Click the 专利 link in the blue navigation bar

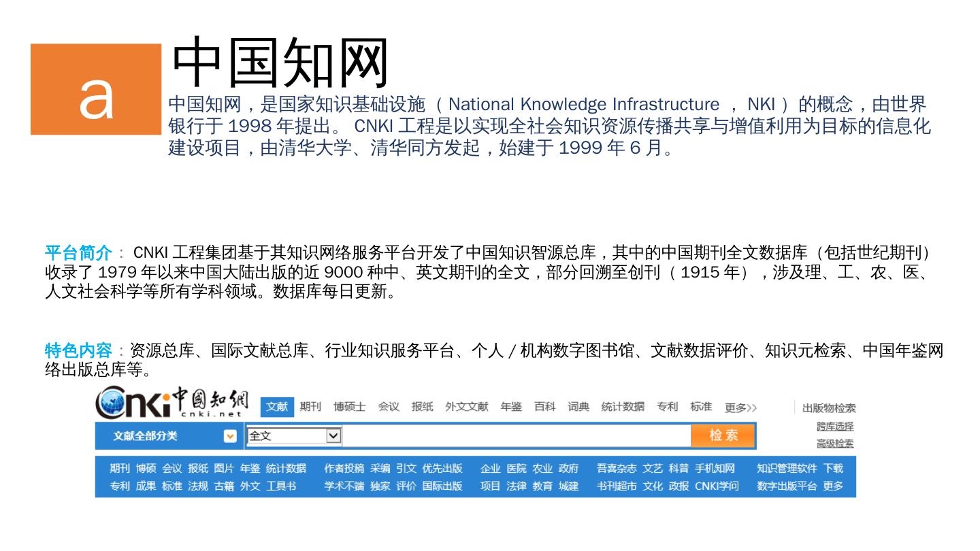click(x=120, y=486)
